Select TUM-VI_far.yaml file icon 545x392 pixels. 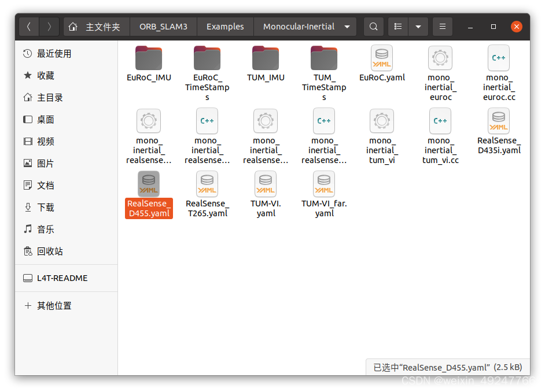coord(324,184)
